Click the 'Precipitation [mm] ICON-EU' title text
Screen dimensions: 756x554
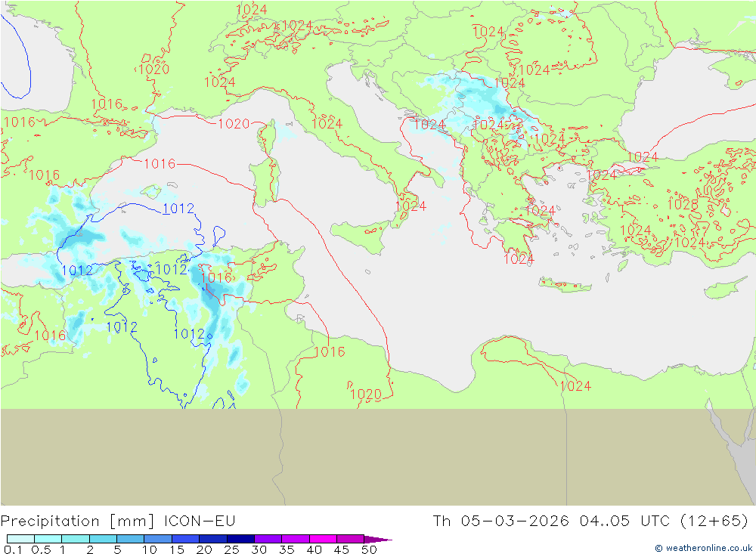(x=118, y=522)
